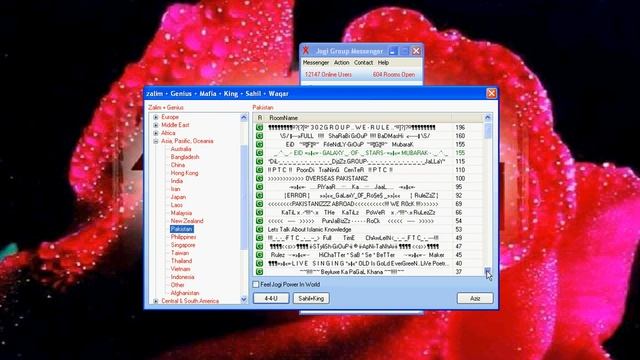Open the Messenger menu
Image resolution: width=640 pixels, height=360 pixels.
(x=316, y=63)
